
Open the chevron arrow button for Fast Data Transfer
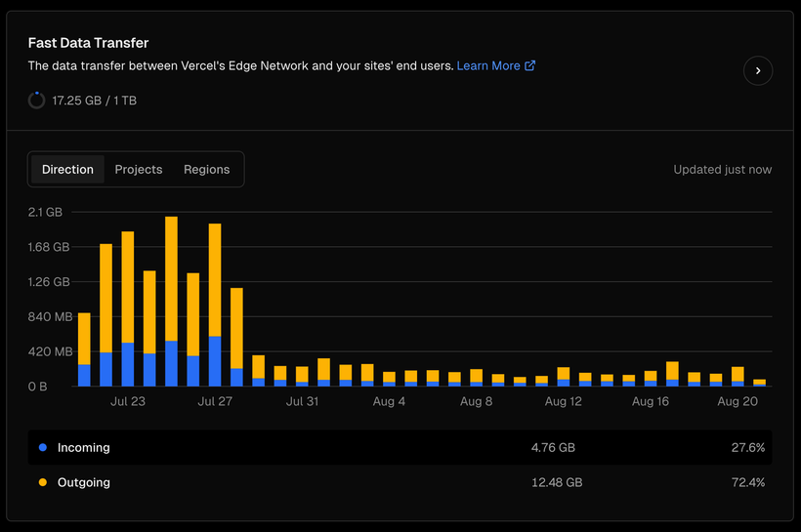[758, 70]
